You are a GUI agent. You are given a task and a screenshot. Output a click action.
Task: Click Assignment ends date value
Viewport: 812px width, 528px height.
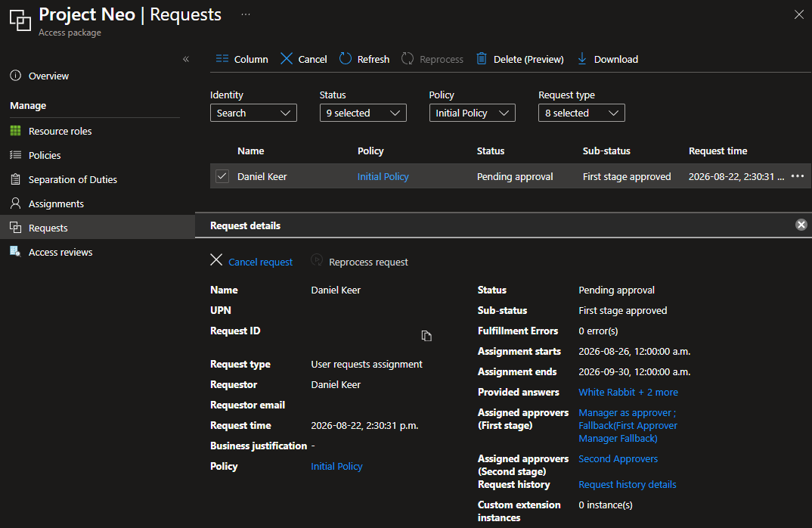634,372
